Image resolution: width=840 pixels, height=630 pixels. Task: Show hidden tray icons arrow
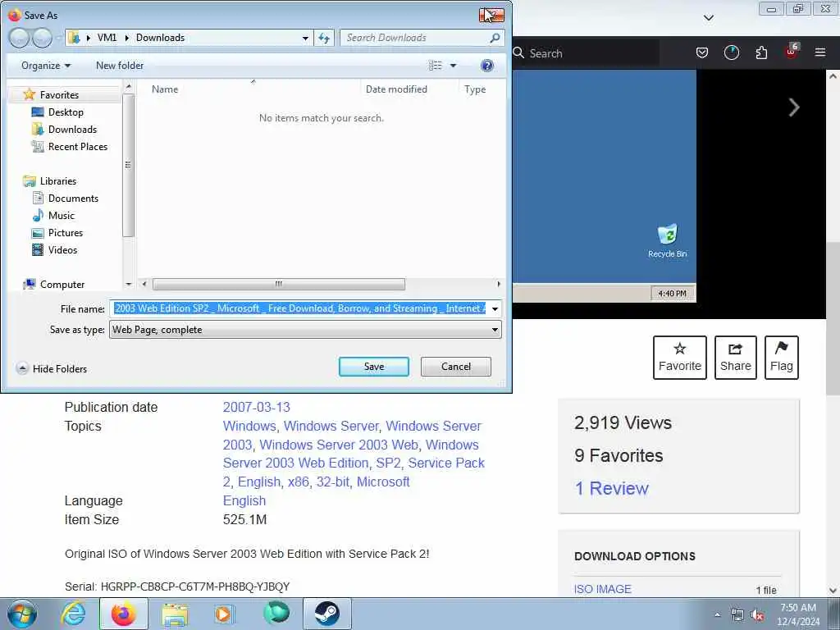pos(717,615)
